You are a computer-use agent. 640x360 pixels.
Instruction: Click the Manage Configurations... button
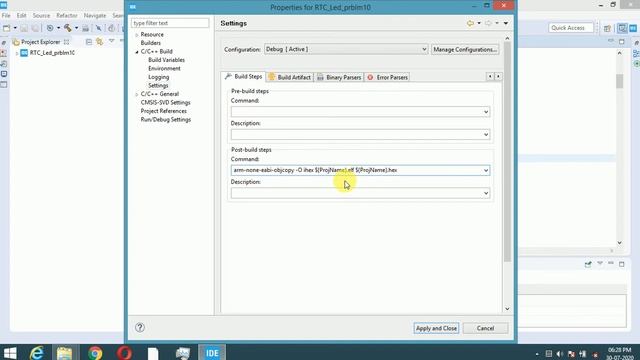465,49
